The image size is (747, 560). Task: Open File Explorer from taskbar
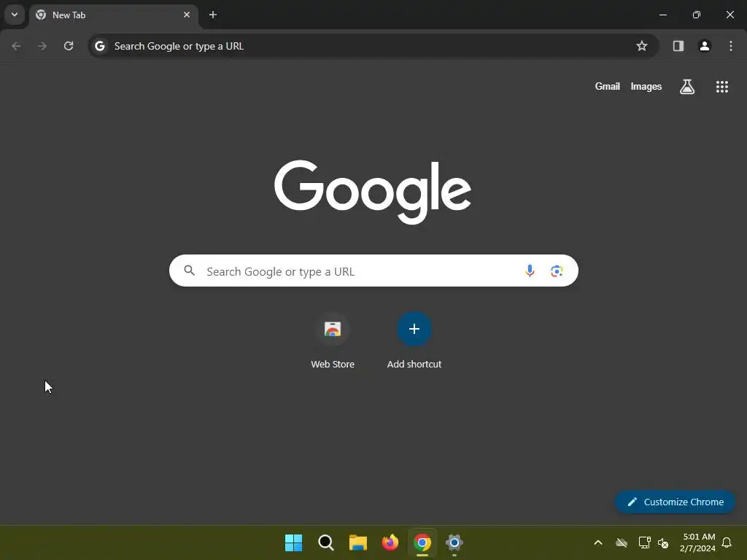[x=357, y=542]
